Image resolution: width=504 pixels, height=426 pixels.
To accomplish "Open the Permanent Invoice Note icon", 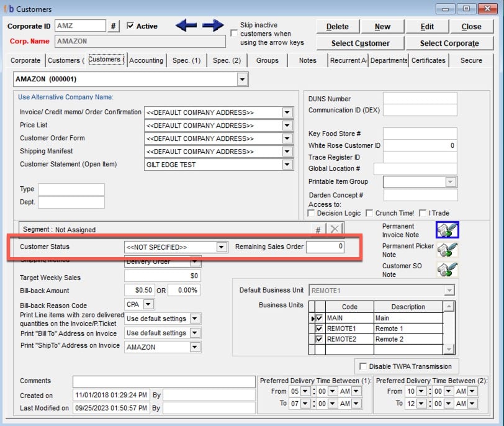I will pyautogui.click(x=447, y=230).
